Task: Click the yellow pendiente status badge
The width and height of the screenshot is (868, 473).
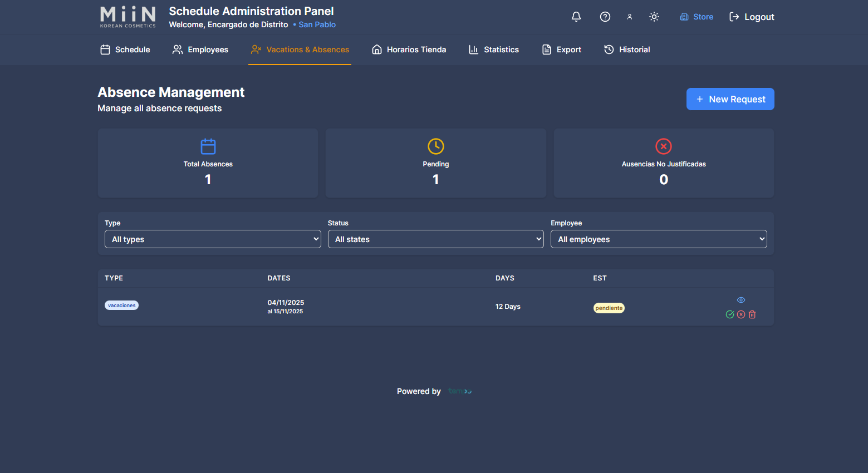Action: point(609,307)
